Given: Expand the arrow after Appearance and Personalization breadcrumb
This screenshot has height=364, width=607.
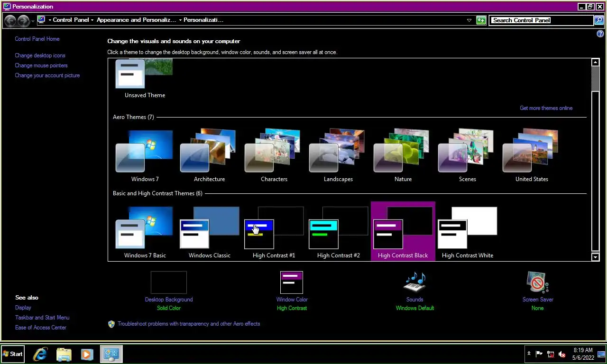Looking at the screenshot, I should 180,20.
